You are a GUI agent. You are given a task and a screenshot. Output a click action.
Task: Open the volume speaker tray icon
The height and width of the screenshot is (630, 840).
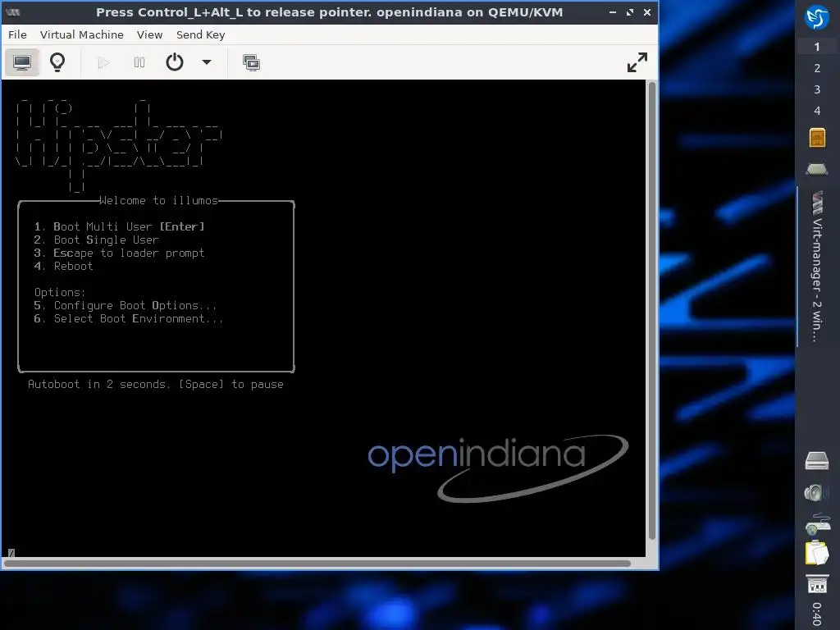click(x=817, y=492)
